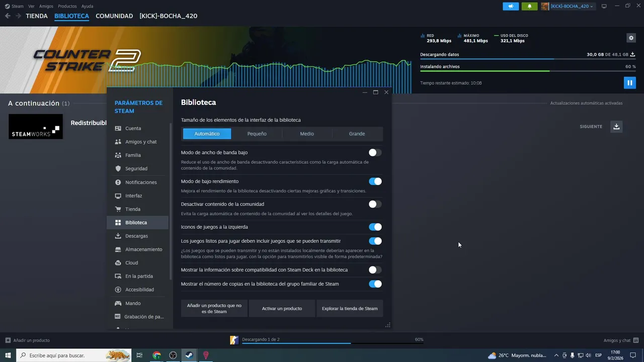Click the download manager gear icon

click(x=631, y=38)
